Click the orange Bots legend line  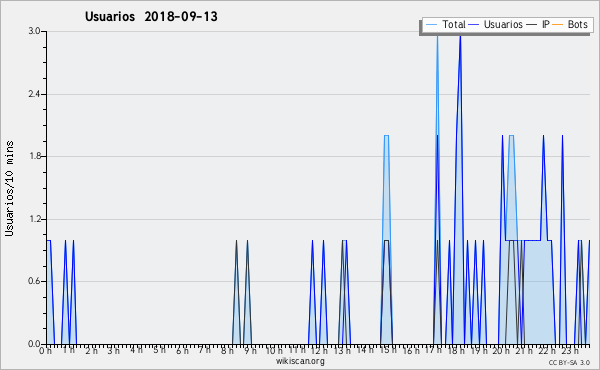[558, 25]
